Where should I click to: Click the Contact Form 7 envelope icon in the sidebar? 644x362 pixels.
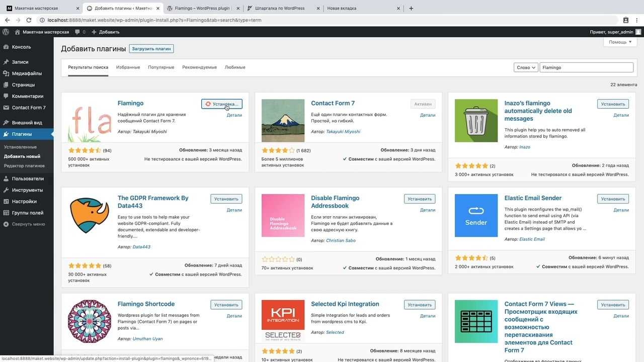[x=6, y=108]
